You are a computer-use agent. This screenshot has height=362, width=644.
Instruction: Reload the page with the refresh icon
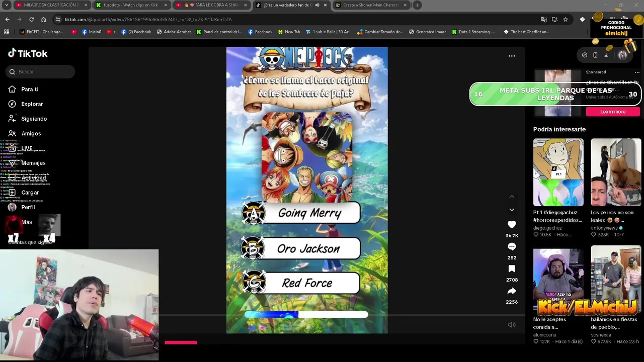tap(31, 19)
